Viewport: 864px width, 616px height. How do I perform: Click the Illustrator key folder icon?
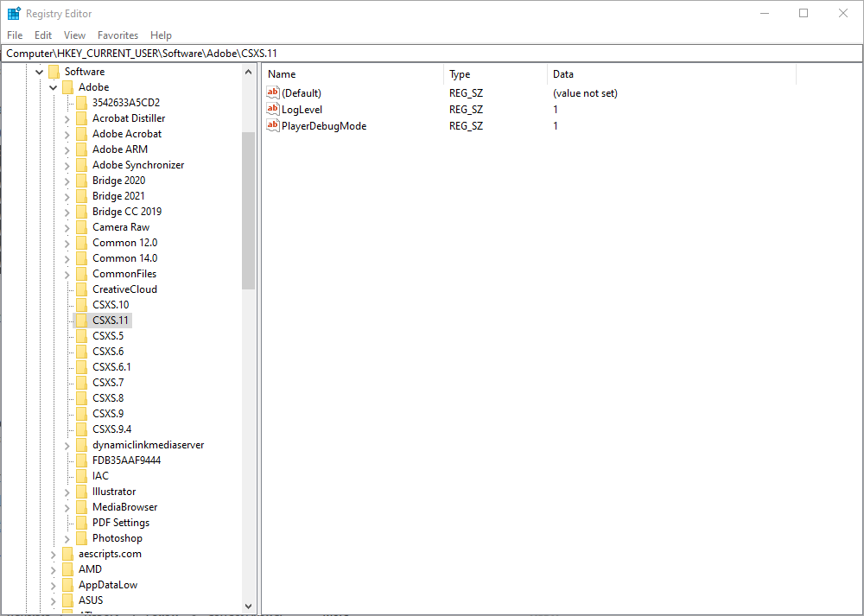[81, 491]
